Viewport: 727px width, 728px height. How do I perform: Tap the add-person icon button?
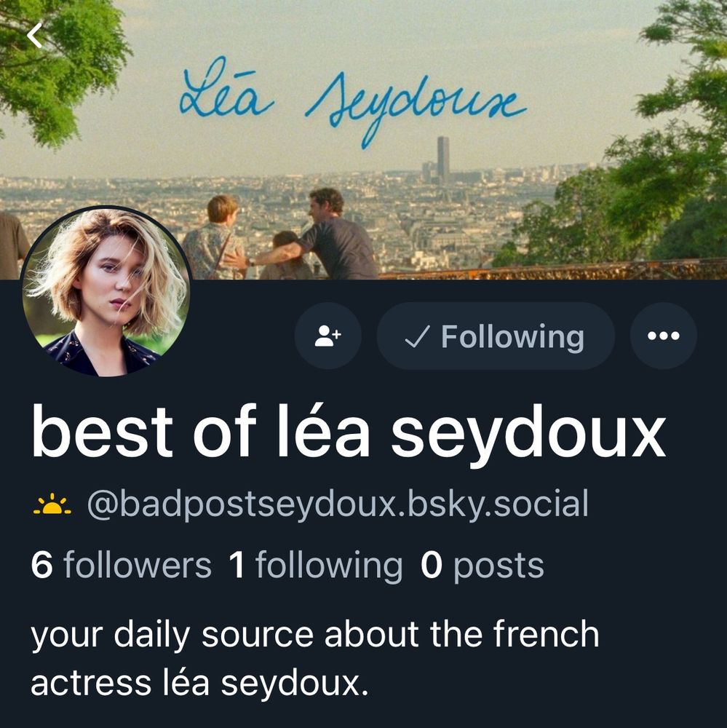tap(327, 336)
